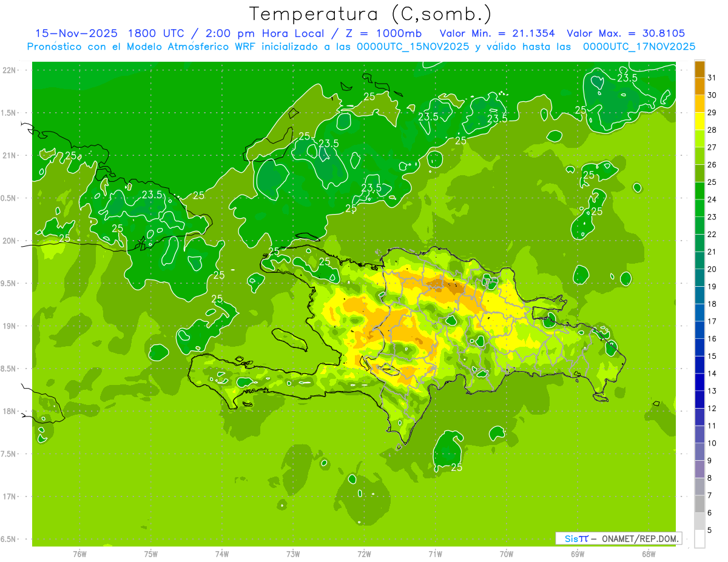Click the legend value "26"
This screenshot has height=562, width=728.
click(x=712, y=164)
